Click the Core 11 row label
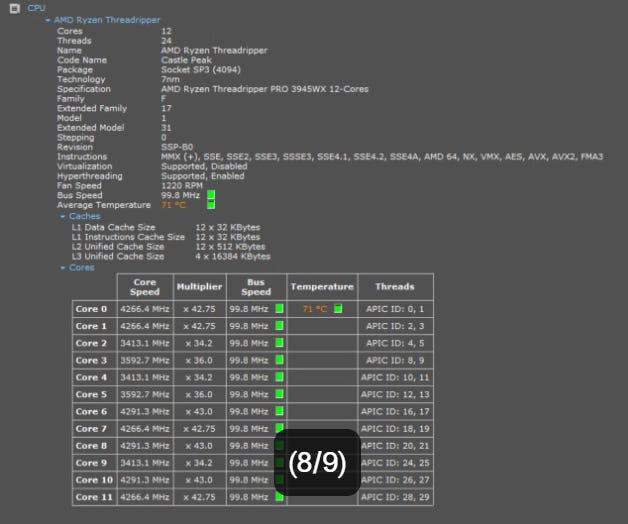This screenshot has width=628, height=524. pyautogui.click(x=95, y=497)
